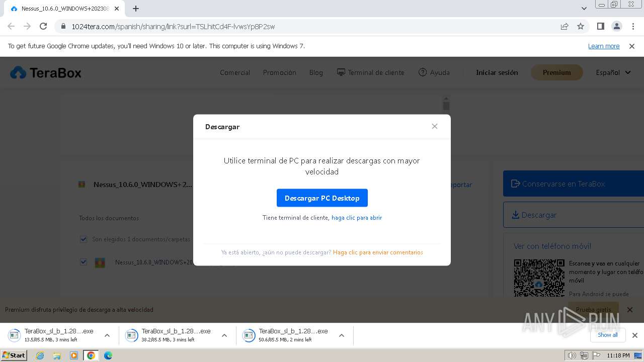This screenshot has width=644, height=362.
Task: Click the Premium button
Action: tap(556, 72)
